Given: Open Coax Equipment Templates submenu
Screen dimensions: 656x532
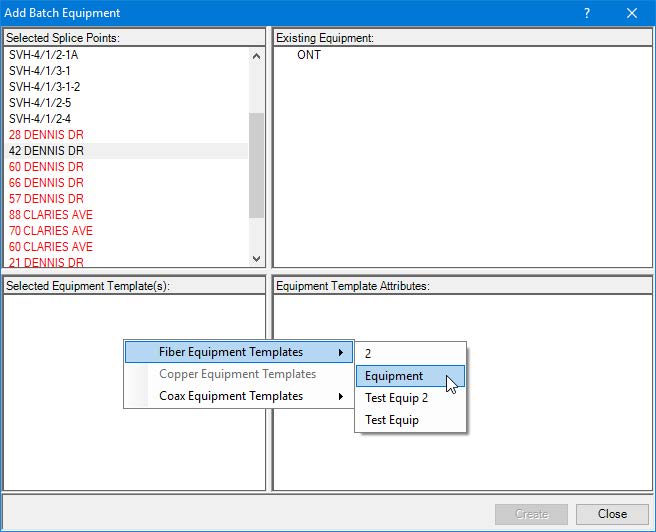Looking at the screenshot, I should point(239,396).
